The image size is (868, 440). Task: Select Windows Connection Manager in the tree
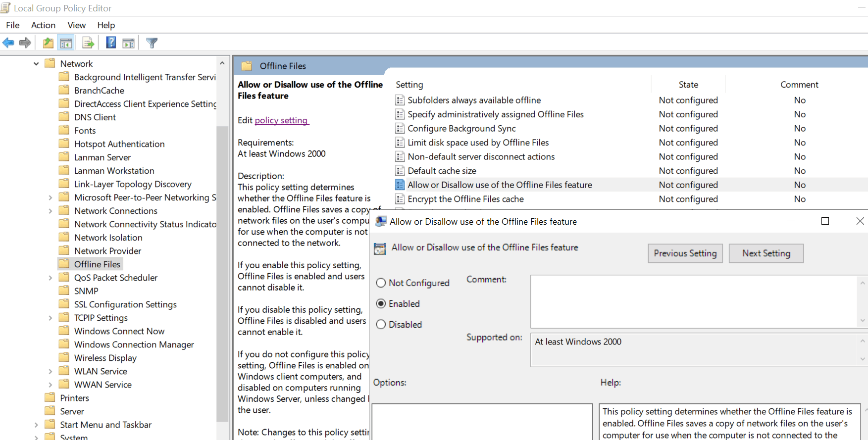[134, 344]
